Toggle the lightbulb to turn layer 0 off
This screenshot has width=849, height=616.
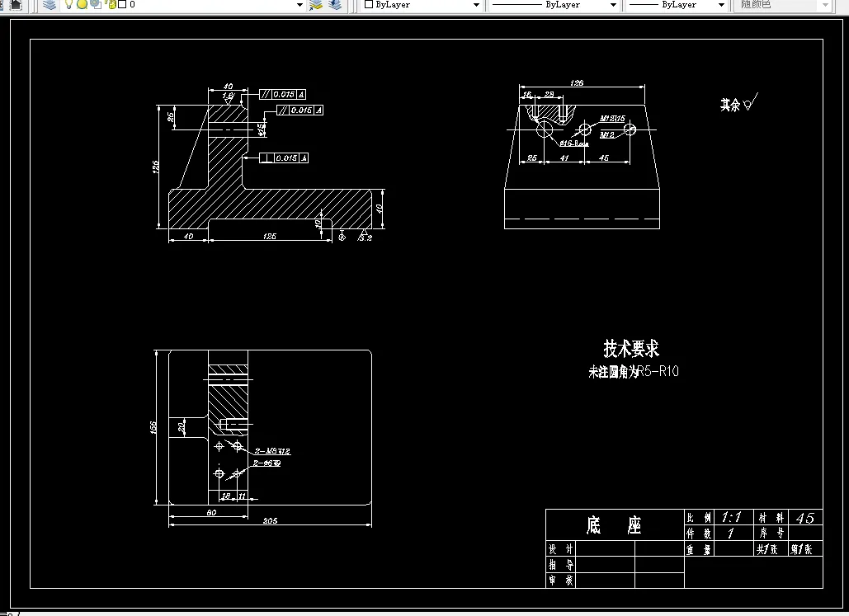click(69, 5)
